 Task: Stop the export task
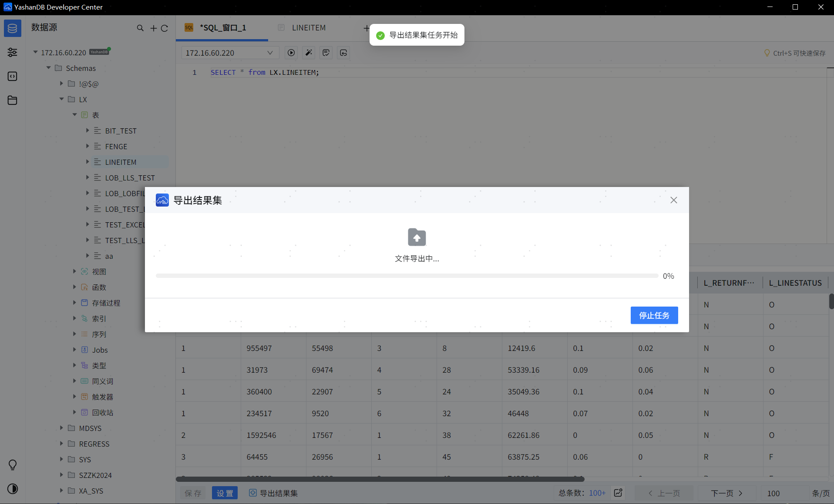click(x=654, y=315)
